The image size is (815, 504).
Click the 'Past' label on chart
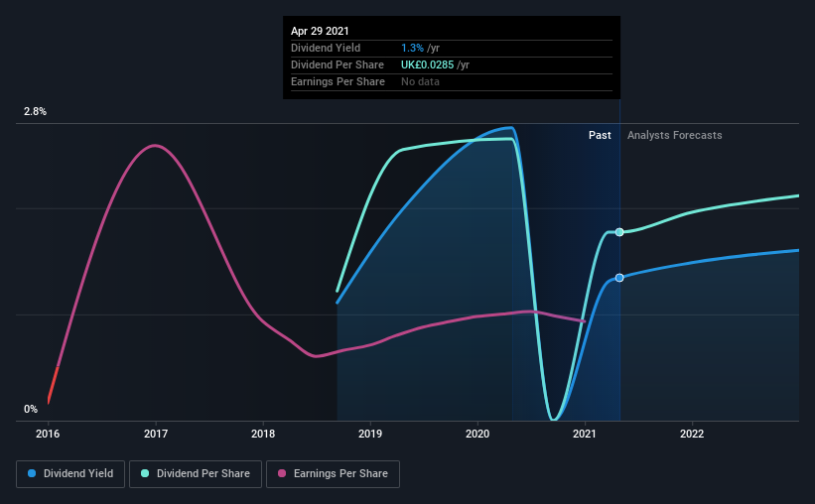pyautogui.click(x=600, y=135)
